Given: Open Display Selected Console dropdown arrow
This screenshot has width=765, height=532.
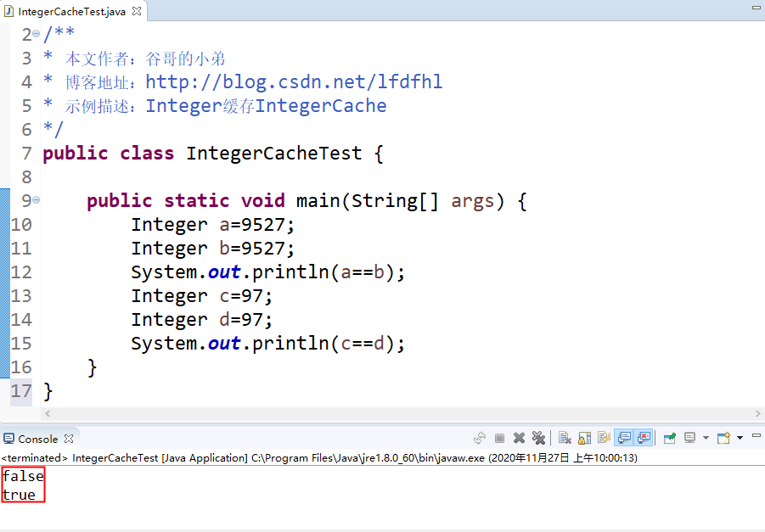Looking at the screenshot, I should click(706, 438).
